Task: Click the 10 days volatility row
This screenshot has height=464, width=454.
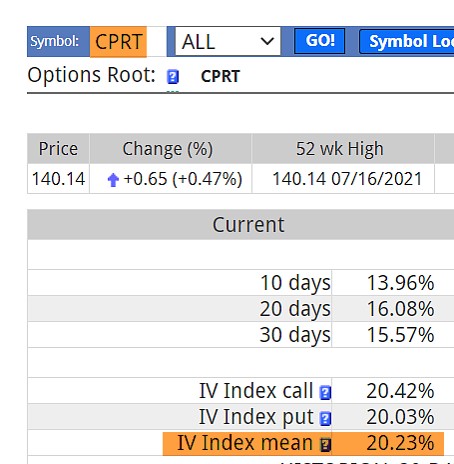Action: point(241,283)
